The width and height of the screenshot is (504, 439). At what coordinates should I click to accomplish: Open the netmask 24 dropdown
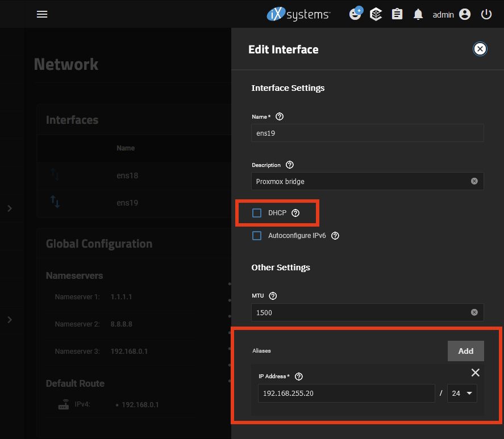pos(461,394)
